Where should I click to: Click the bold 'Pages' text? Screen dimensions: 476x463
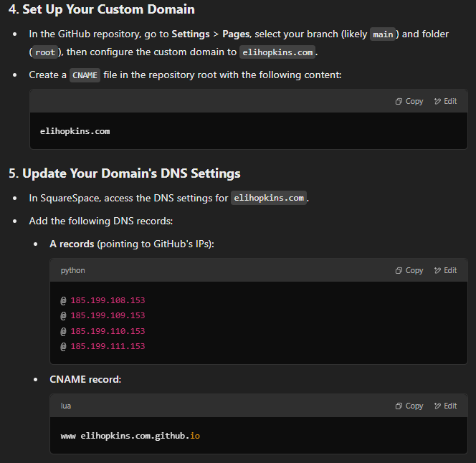point(236,34)
